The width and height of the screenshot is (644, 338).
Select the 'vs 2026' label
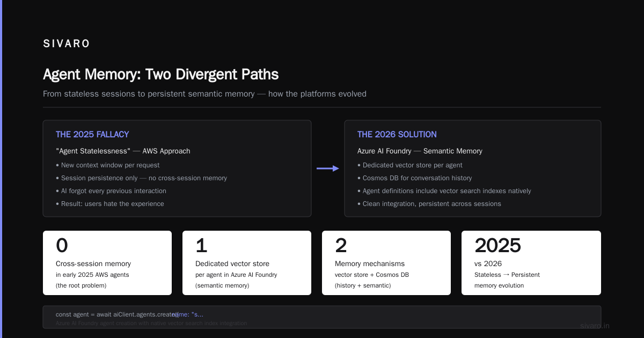(488, 263)
